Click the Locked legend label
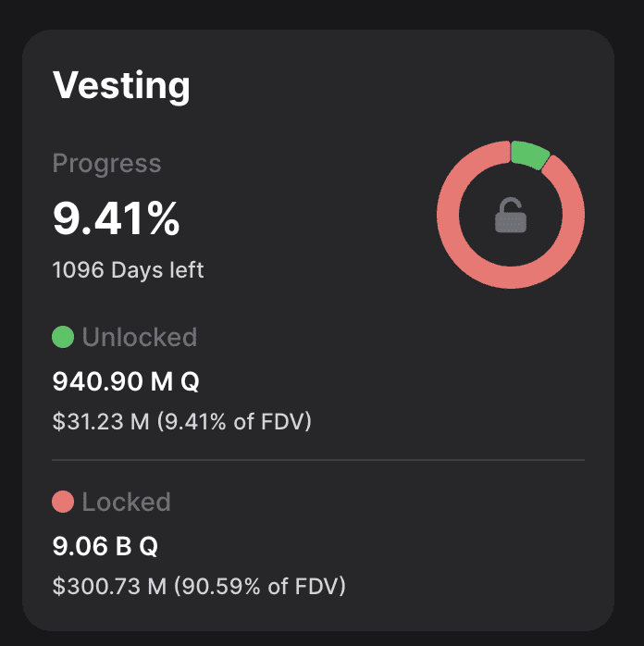 (126, 503)
